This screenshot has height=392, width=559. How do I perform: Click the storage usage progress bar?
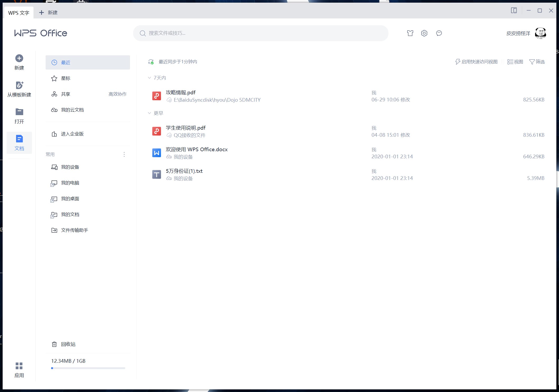(x=88, y=368)
